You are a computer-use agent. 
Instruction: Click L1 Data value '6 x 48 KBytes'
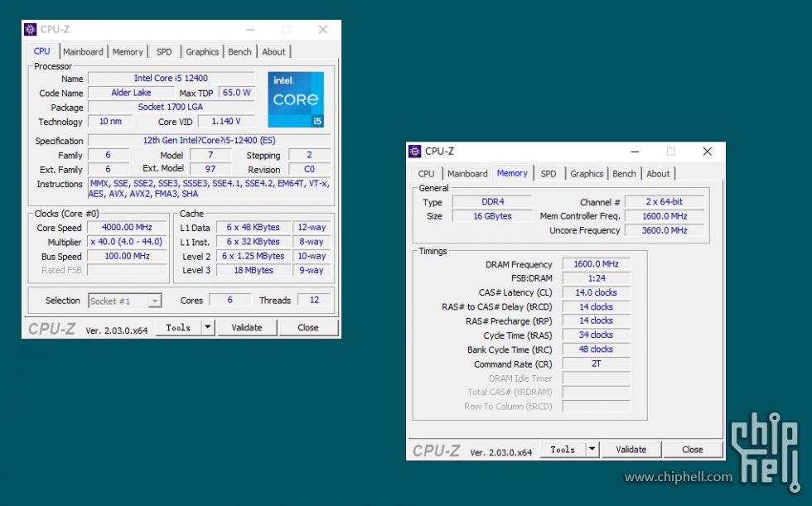(x=254, y=227)
